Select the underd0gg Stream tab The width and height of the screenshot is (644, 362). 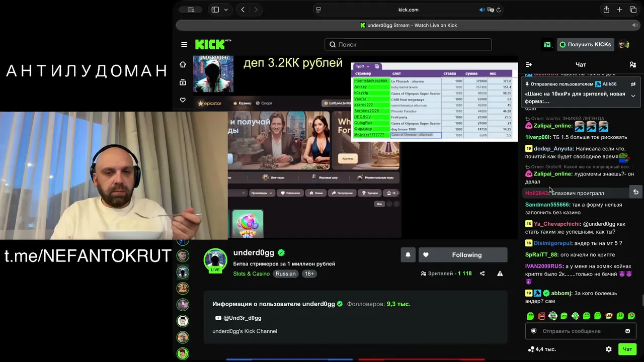408,25
